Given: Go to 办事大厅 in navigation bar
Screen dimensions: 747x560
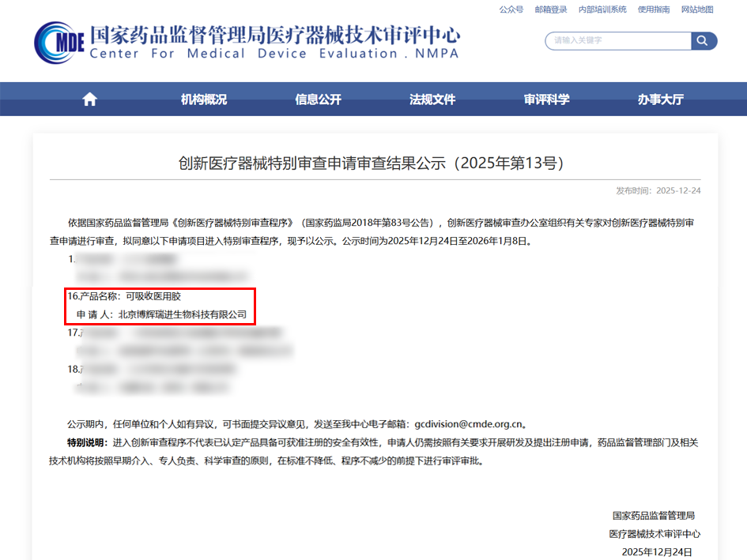Looking at the screenshot, I should click(x=661, y=100).
